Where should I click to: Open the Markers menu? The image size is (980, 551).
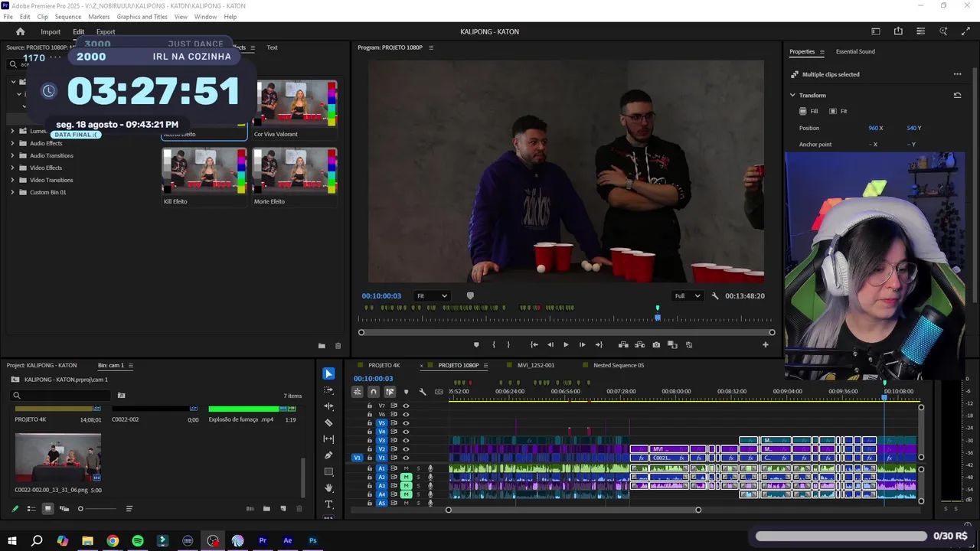click(99, 16)
